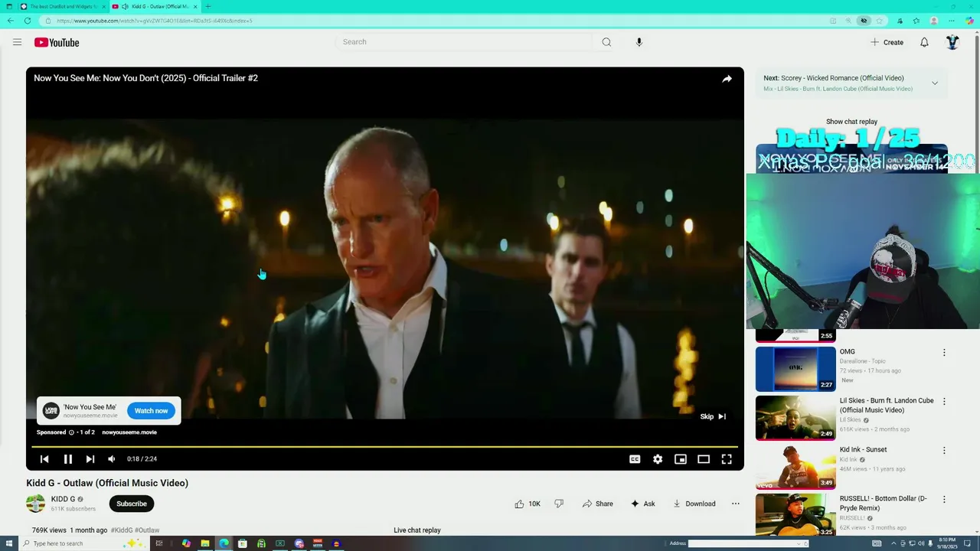Open a new browser tab
The height and width of the screenshot is (551, 980).
pyautogui.click(x=207, y=6)
